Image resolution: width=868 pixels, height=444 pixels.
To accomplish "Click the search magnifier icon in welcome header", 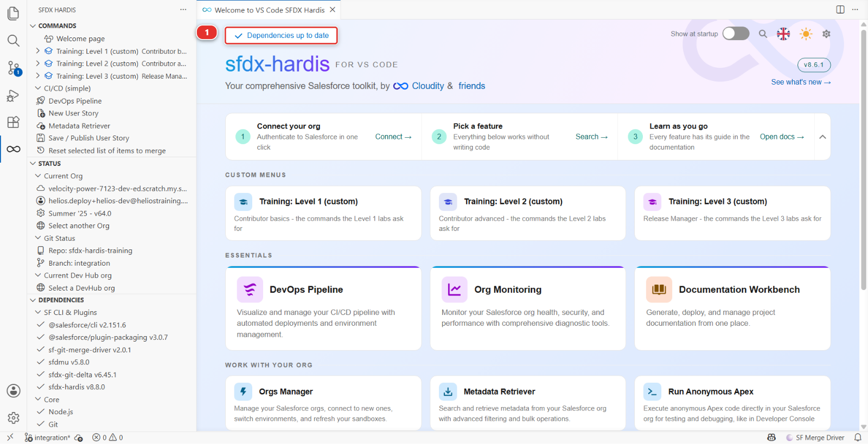I will 763,34.
